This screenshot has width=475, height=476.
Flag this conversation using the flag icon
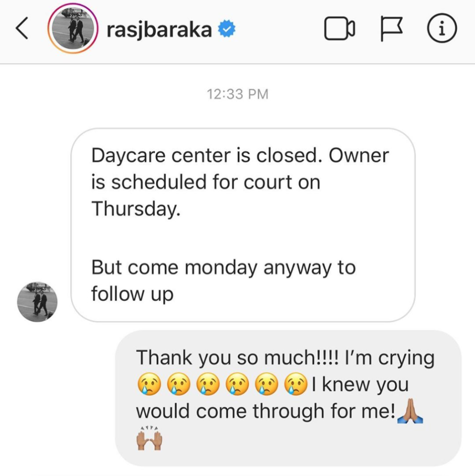tap(391, 29)
